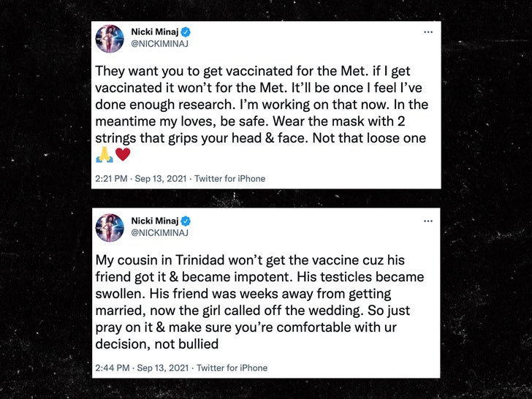532x399 pixels.
Task: Click the verified badge on the bottom tweet
Action: [187, 221]
